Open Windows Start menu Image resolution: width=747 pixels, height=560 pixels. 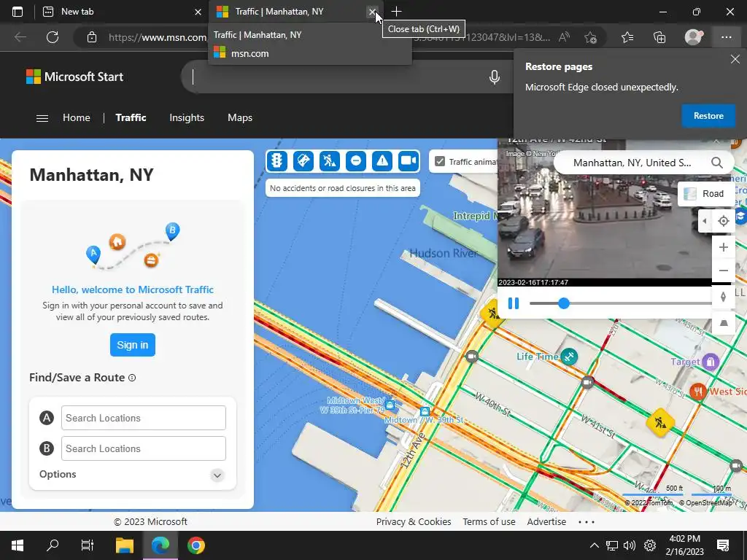[18, 545]
